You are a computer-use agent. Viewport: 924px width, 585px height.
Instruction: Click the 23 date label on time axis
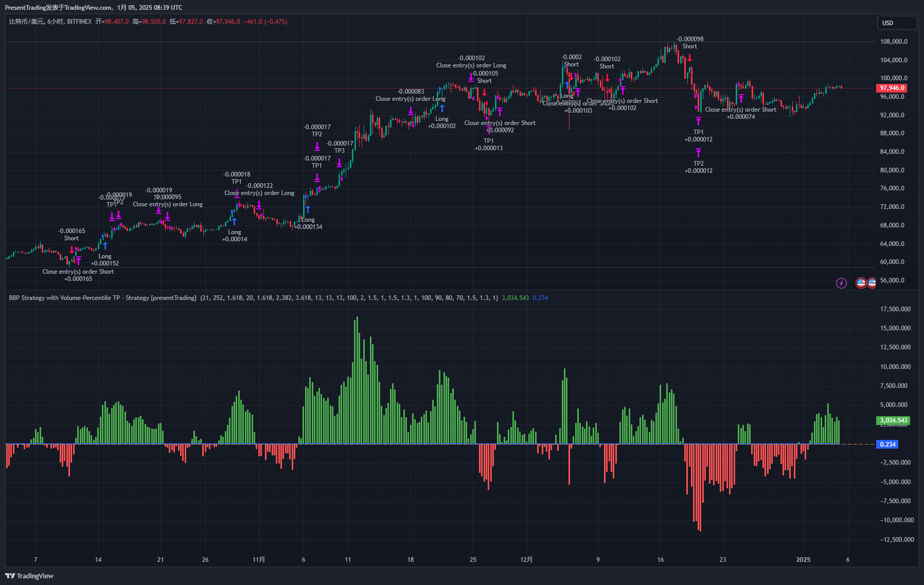tap(723, 560)
